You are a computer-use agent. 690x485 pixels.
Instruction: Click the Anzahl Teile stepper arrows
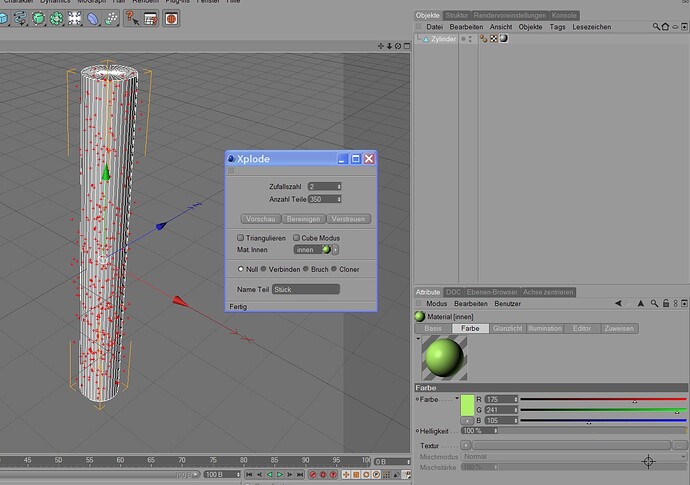(x=339, y=199)
